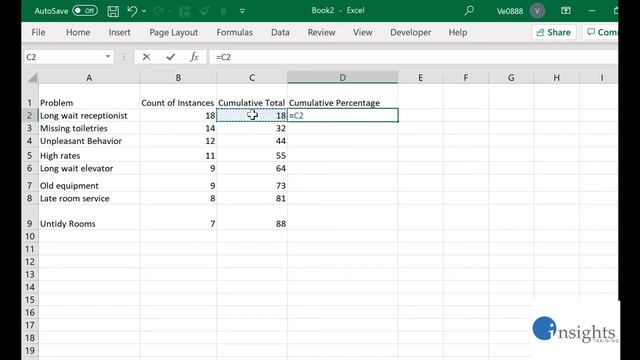Click the Insert Function fx icon
This screenshot has height=360, width=640.
194,57
